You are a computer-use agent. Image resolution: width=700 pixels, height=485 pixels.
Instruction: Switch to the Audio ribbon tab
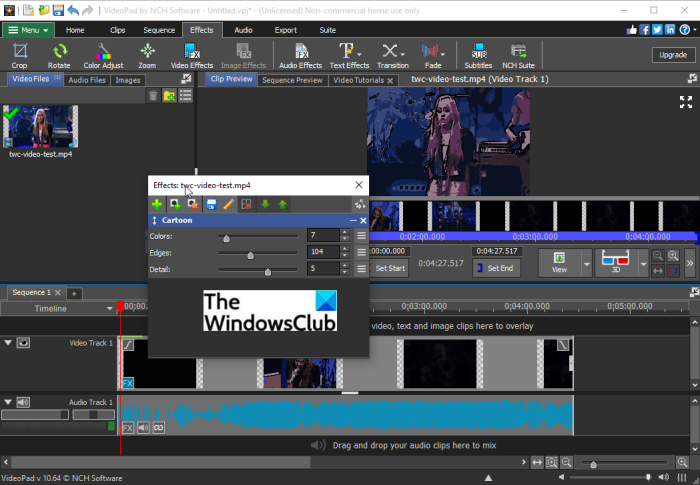tap(243, 30)
